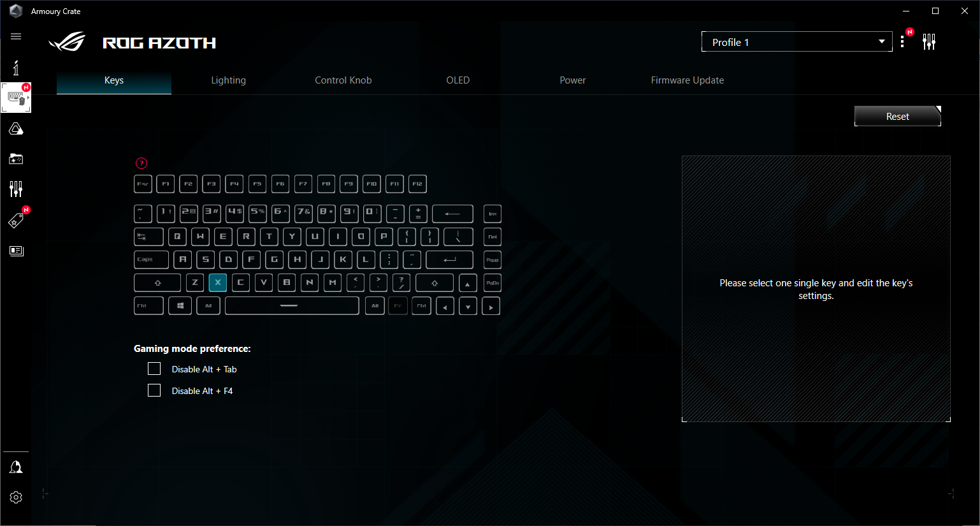Open the Control Knob tab
This screenshot has width=980, height=526.
tap(343, 80)
